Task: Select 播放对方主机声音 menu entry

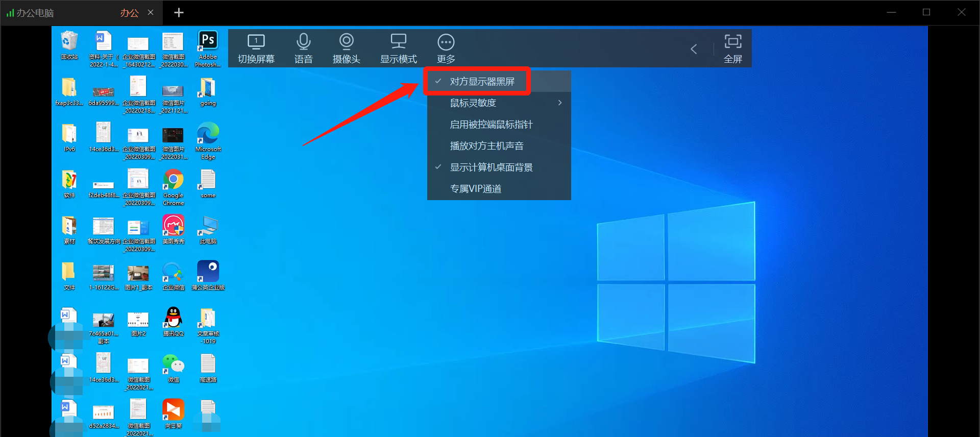Action: pyautogui.click(x=486, y=146)
